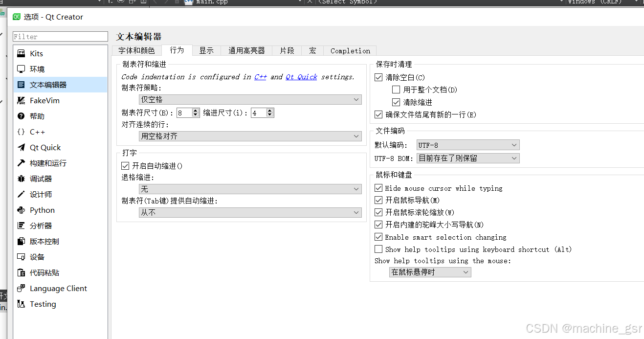The width and height of the screenshot is (644, 339).
Task: Toggle Hide mouse cursor while typing
Action: tap(378, 188)
